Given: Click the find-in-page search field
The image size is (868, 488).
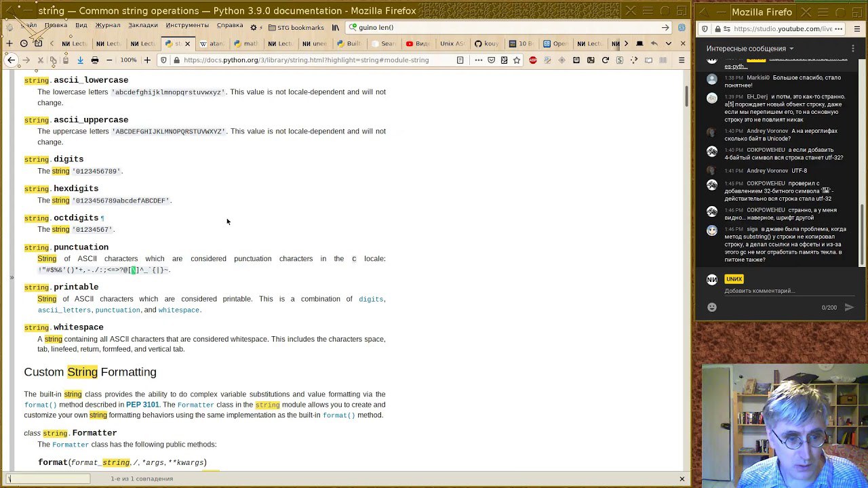Looking at the screenshot, I should tap(49, 479).
